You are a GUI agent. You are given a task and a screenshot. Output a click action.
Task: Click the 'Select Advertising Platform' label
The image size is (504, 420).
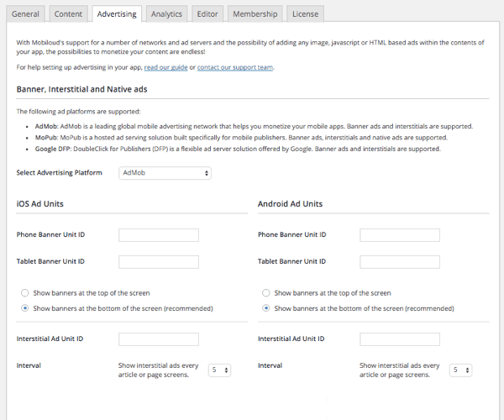(60, 173)
